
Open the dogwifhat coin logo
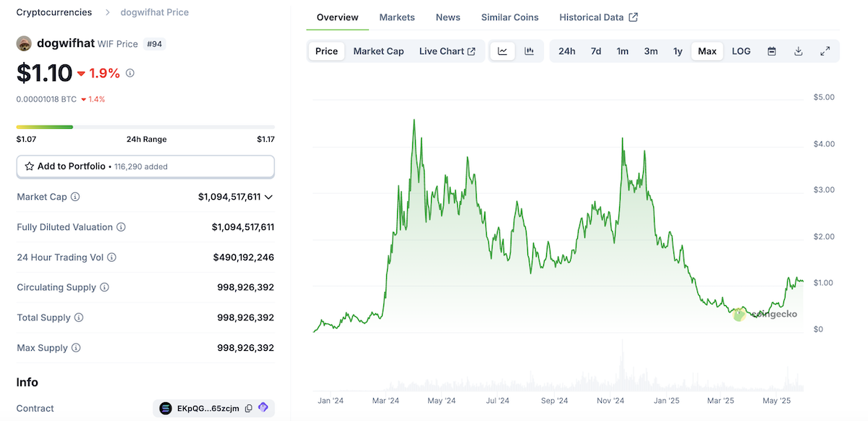click(24, 43)
